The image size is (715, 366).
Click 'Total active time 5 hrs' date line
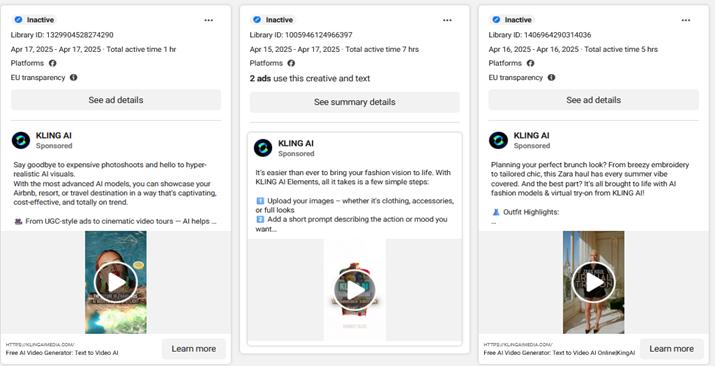click(x=573, y=49)
